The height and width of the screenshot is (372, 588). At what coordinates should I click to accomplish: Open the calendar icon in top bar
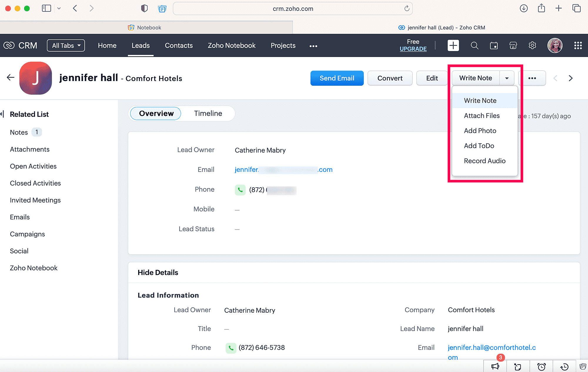[x=494, y=46]
